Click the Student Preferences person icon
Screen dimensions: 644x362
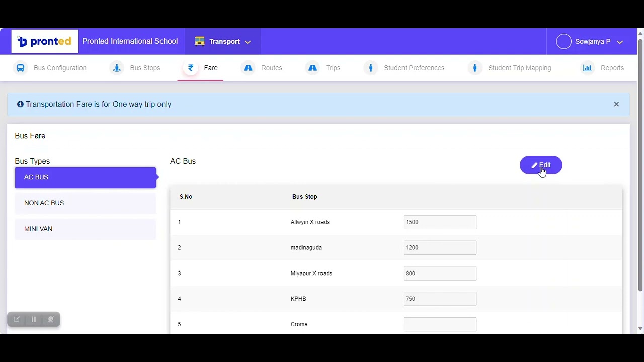pyautogui.click(x=371, y=68)
